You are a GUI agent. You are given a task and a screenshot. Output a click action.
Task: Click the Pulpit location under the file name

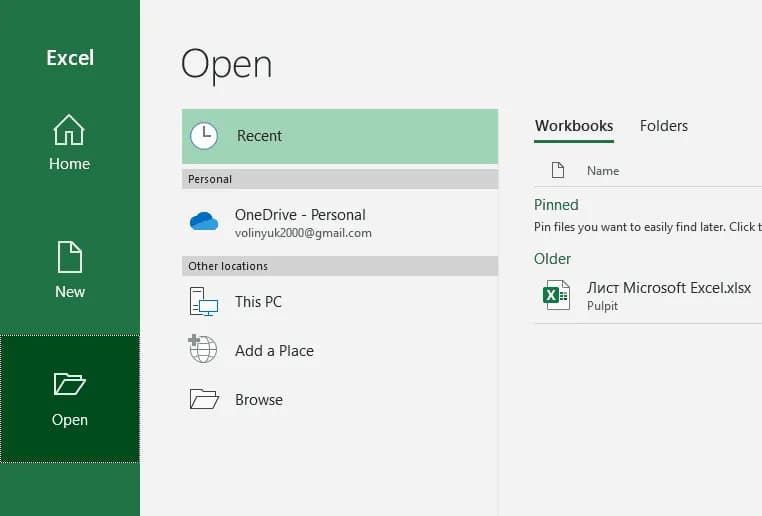[602, 306]
